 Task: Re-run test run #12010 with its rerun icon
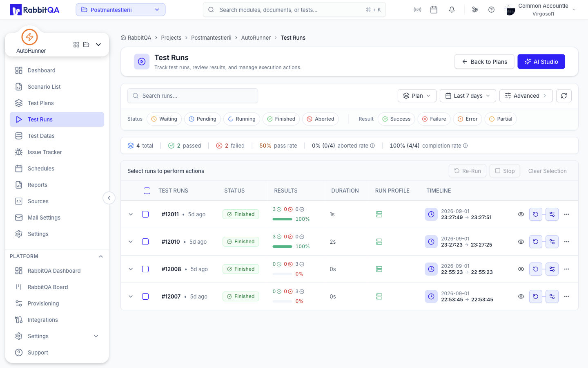(x=536, y=242)
